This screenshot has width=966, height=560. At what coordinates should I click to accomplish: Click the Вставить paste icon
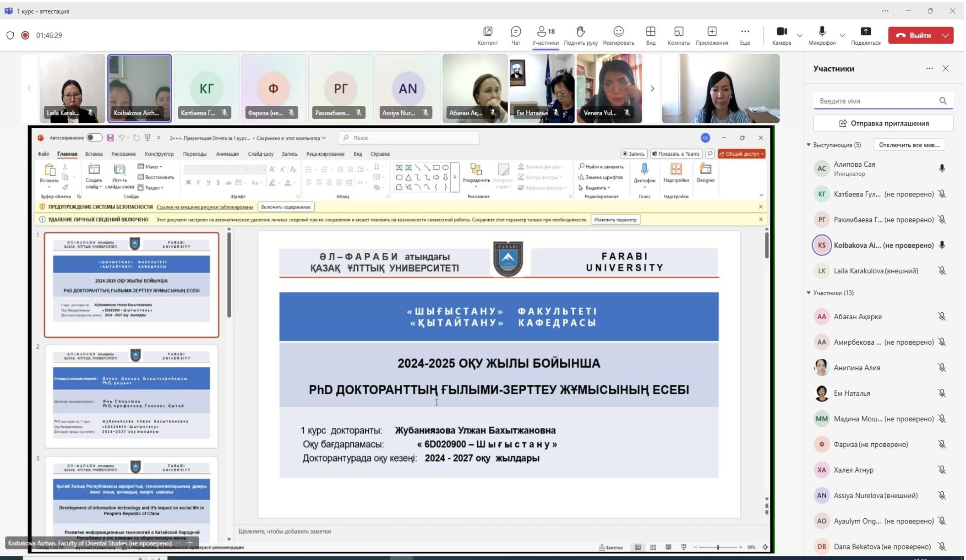(x=49, y=170)
